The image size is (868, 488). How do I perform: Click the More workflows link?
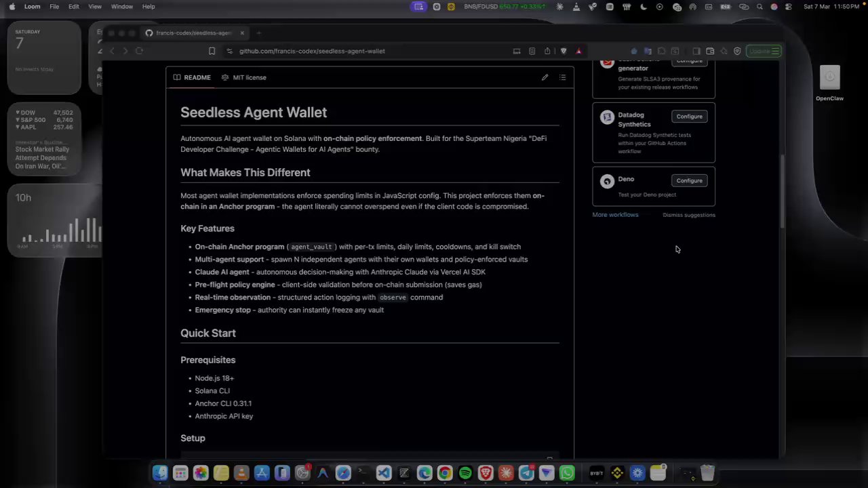(615, 215)
